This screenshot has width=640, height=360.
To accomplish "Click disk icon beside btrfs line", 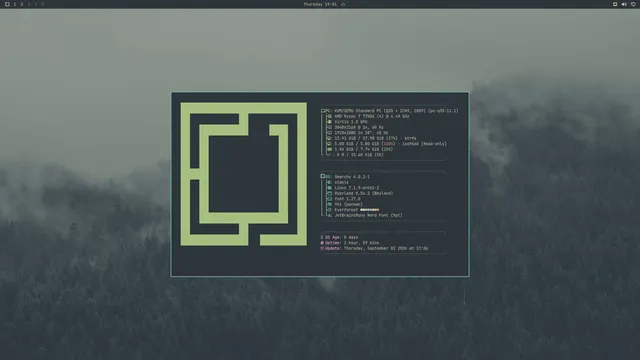I will [329, 138].
